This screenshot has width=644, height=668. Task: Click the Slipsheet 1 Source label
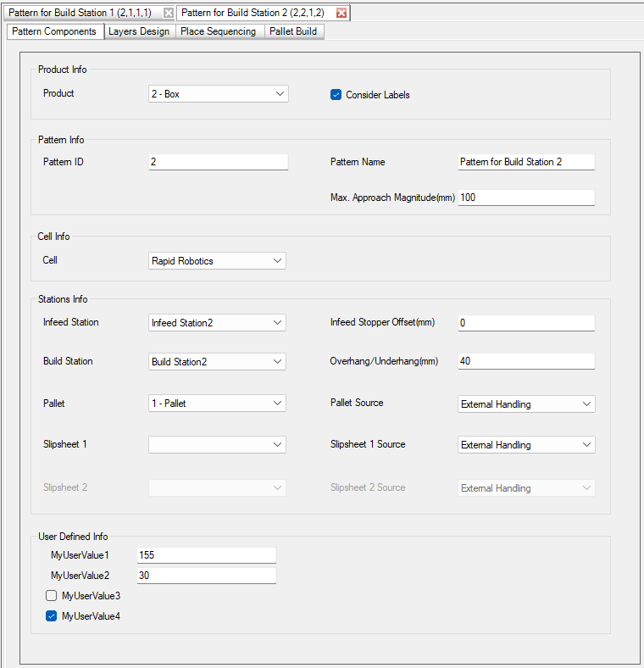click(368, 444)
